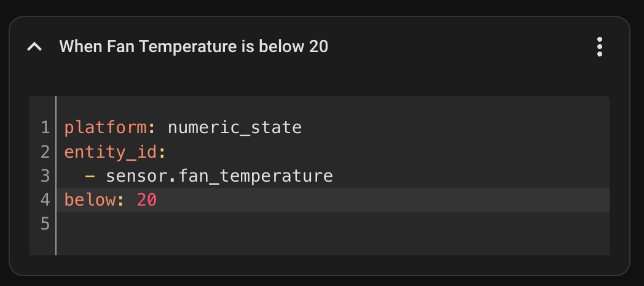Select line number 1 in the gutter
Screen dimensions: 644x286
tap(45, 128)
